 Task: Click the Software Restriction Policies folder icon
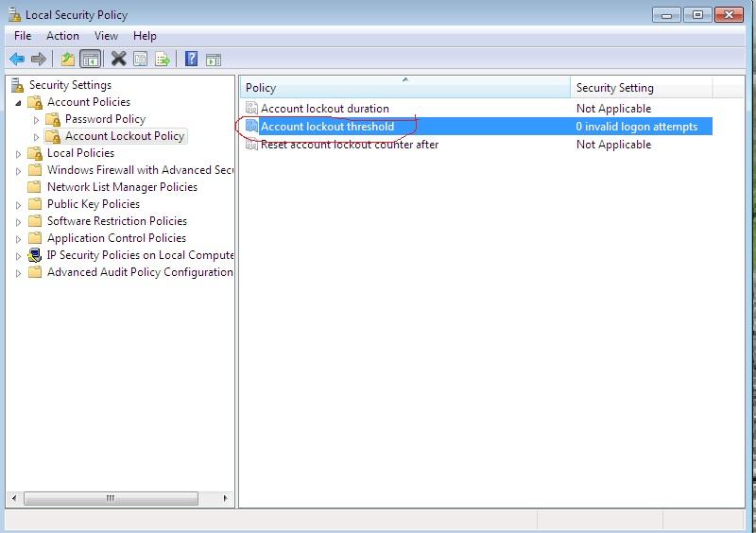[35, 220]
